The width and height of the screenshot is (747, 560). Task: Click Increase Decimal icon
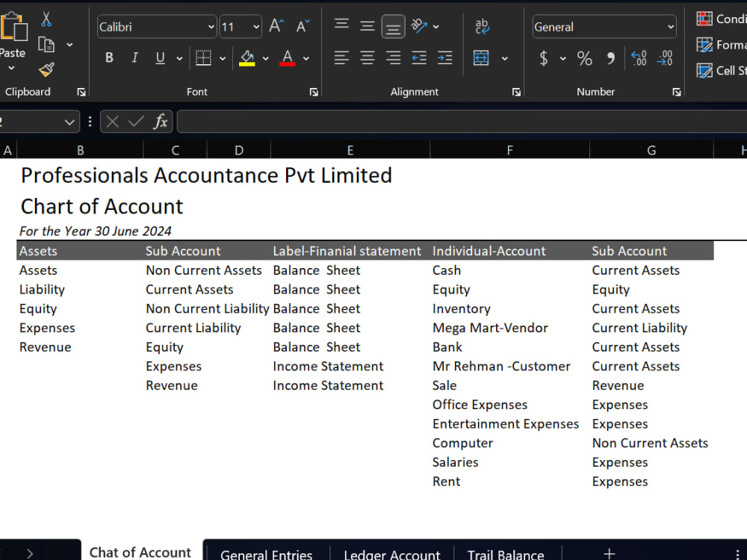point(639,58)
